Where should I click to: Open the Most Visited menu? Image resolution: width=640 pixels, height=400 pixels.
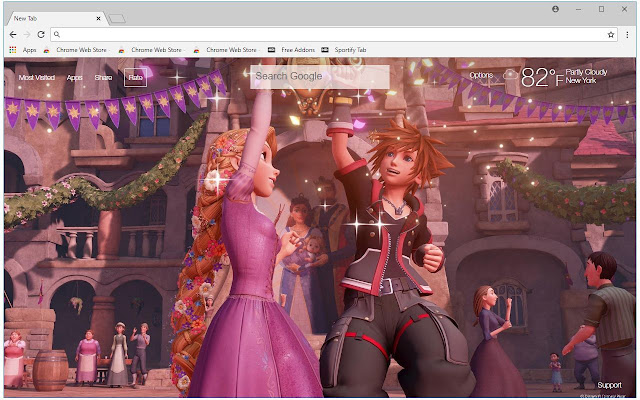(x=37, y=77)
